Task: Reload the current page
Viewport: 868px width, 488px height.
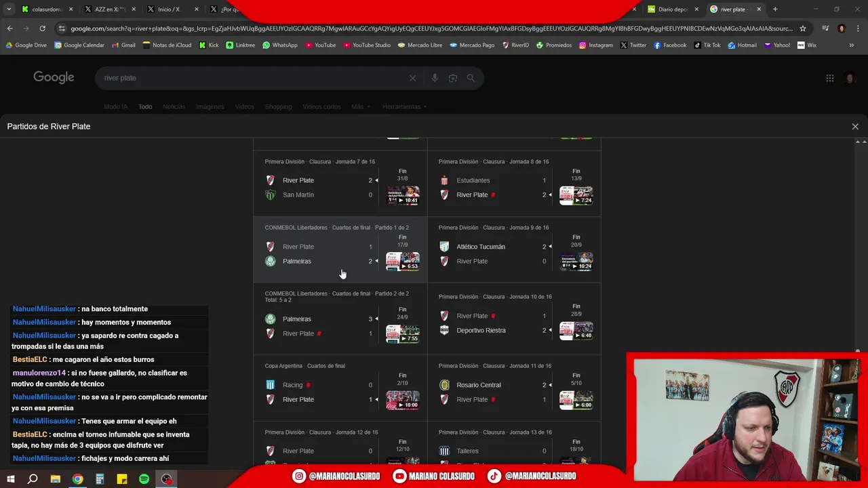Action: [x=42, y=28]
